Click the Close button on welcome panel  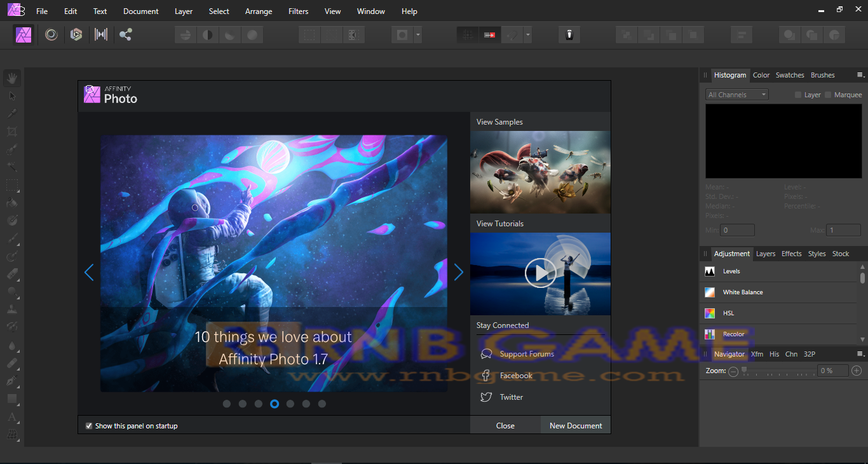pos(505,426)
